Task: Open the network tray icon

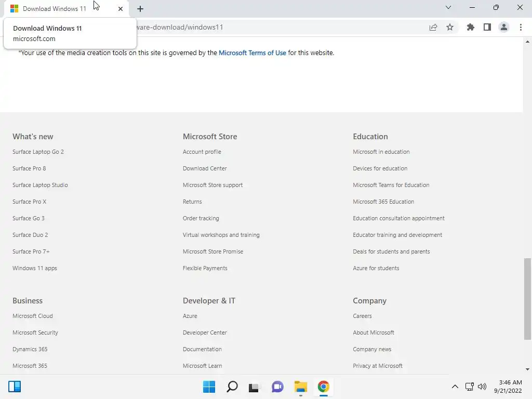Action: tap(470, 387)
